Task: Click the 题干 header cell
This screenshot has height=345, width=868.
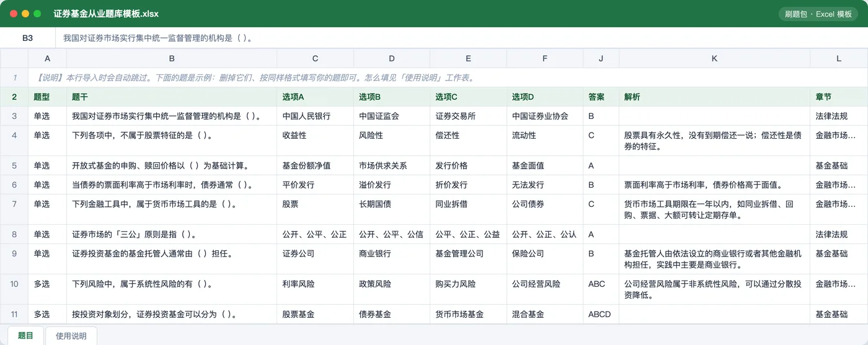Action: tap(172, 97)
